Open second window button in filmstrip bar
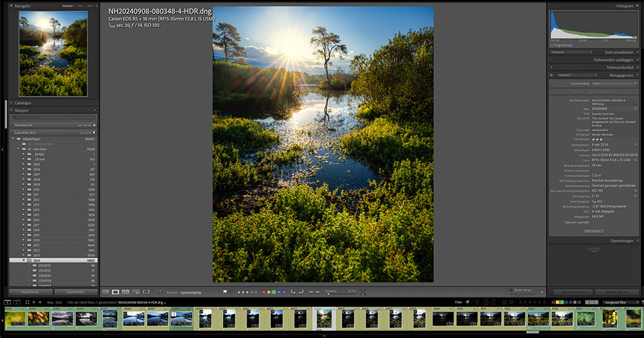 [x=17, y=302]
